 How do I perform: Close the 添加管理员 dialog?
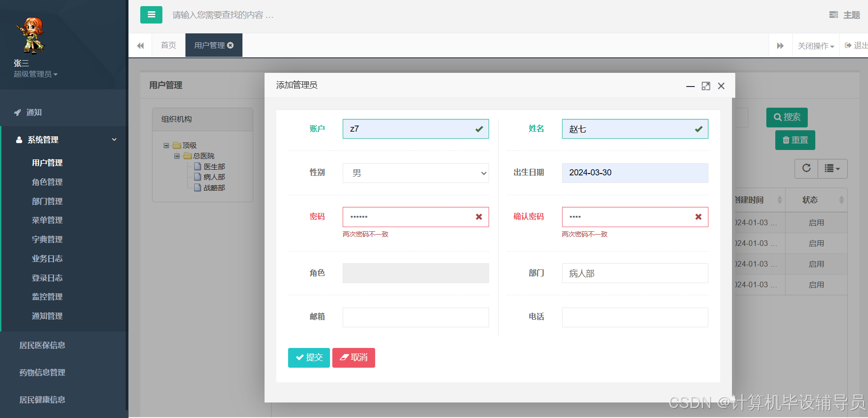721,86
